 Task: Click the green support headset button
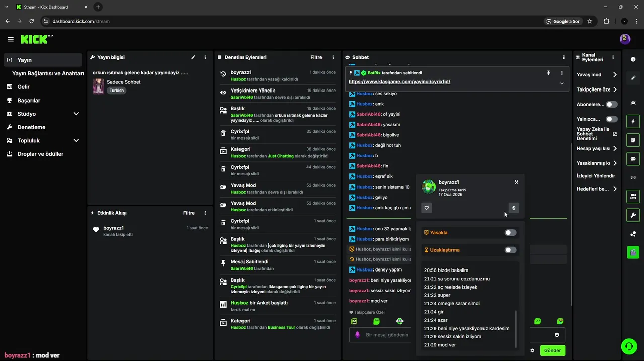click(629, 346)
